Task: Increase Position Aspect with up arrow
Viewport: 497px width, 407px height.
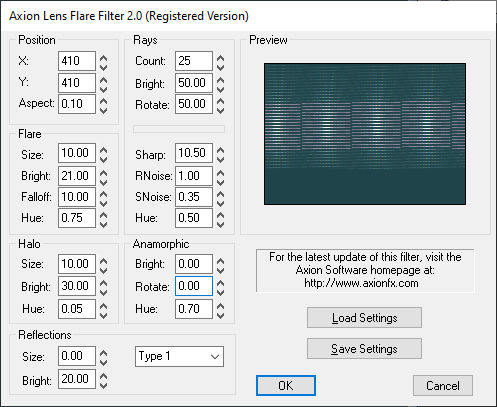Action: point(104,101)
